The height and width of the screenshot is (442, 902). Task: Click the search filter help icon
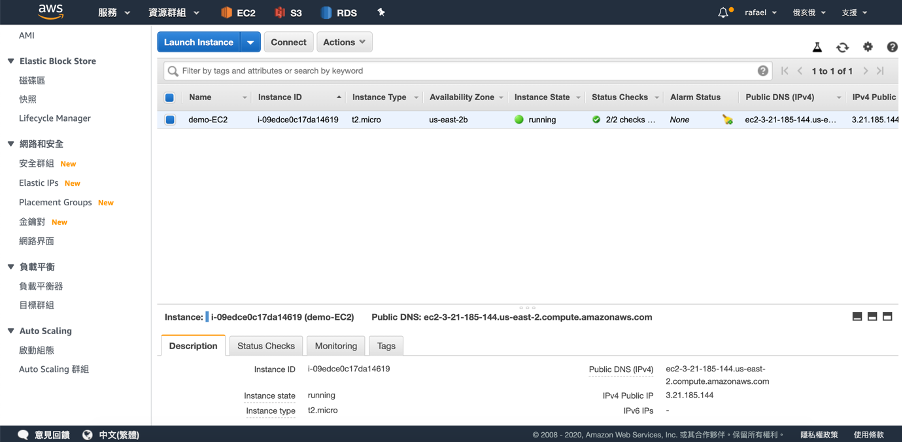(763, 71)
